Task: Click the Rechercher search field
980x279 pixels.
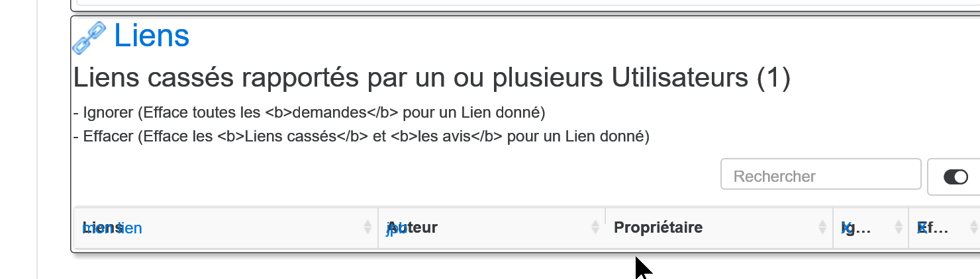Action: 820,174
